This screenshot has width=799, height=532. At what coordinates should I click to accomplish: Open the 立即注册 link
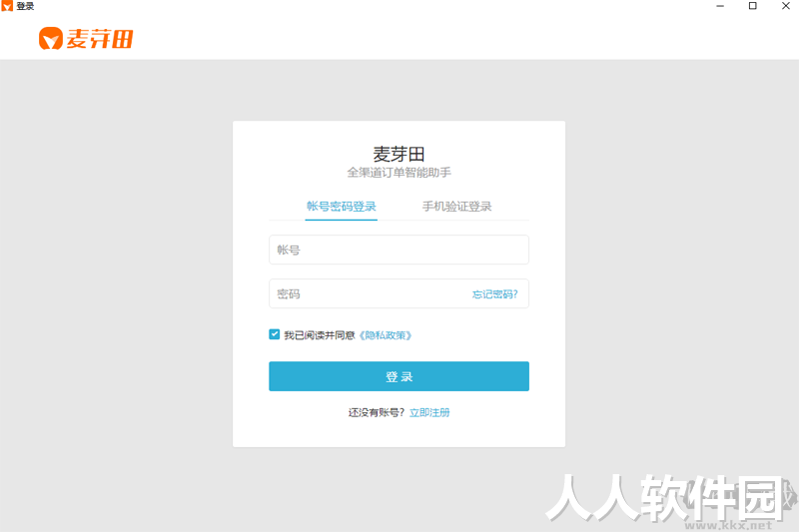429,412
